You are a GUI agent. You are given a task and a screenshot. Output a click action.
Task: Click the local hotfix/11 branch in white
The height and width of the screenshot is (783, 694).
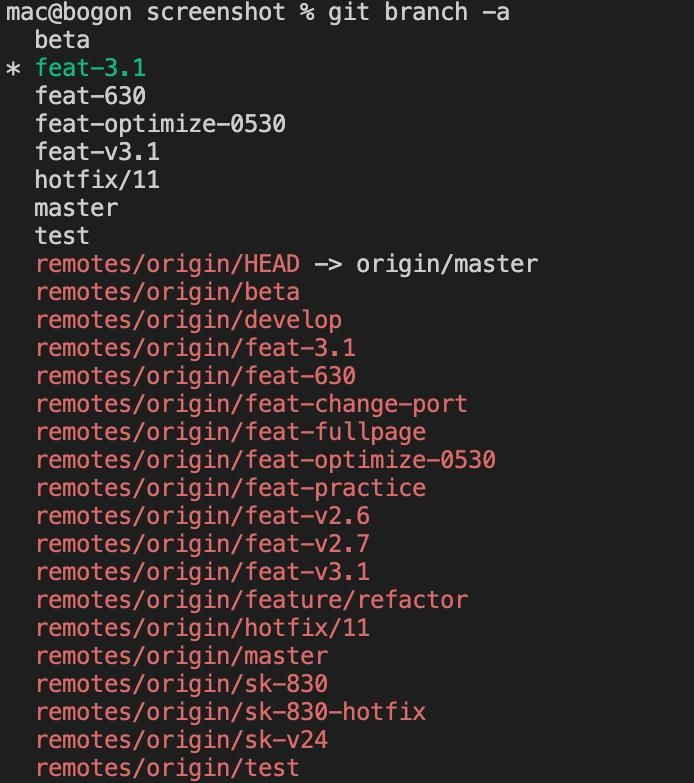coord(97,180)
